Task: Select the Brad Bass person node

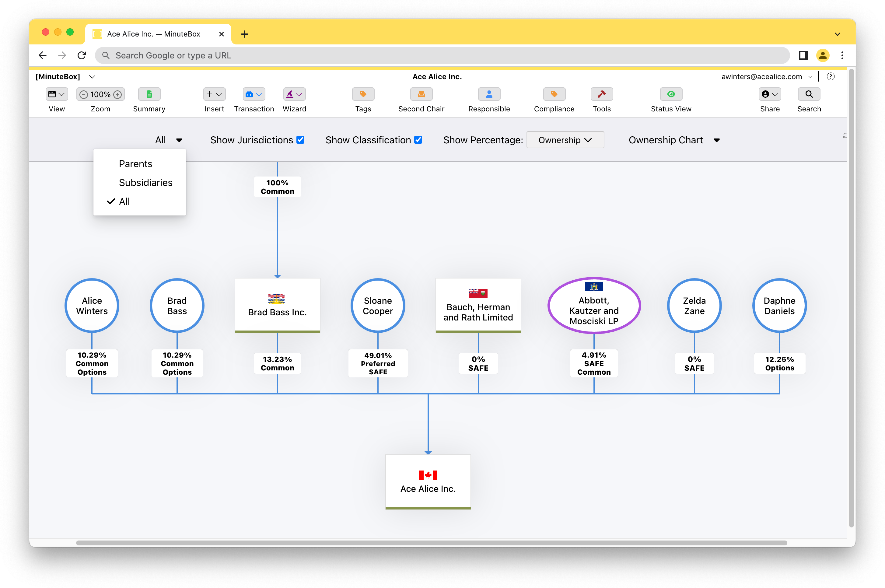Action: (x=177, y=306)
